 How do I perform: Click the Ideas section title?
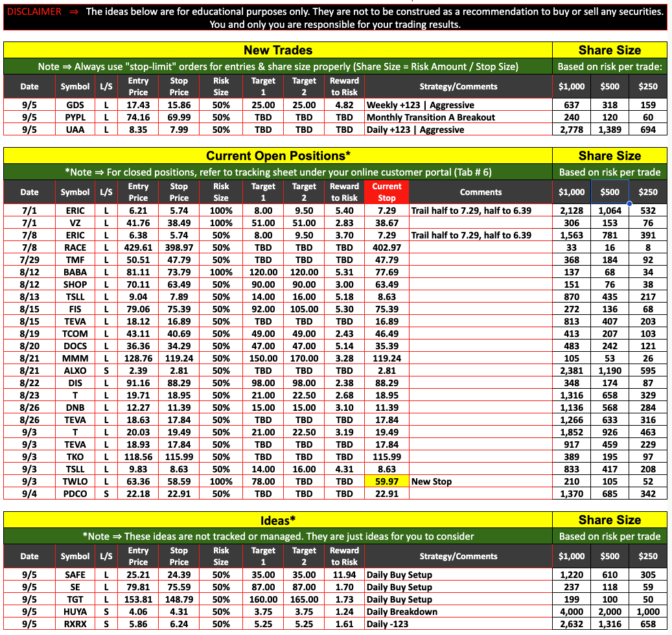277,520
